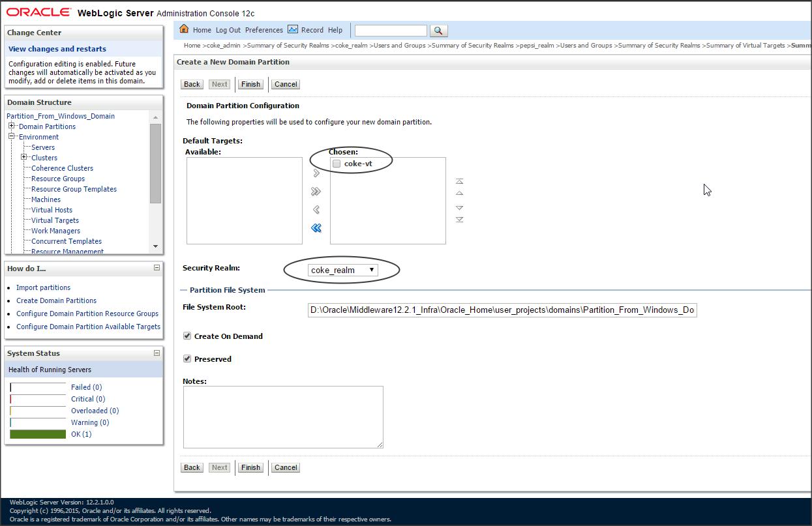
Task: Click the top Back button
Action: [x=192, y=84]
